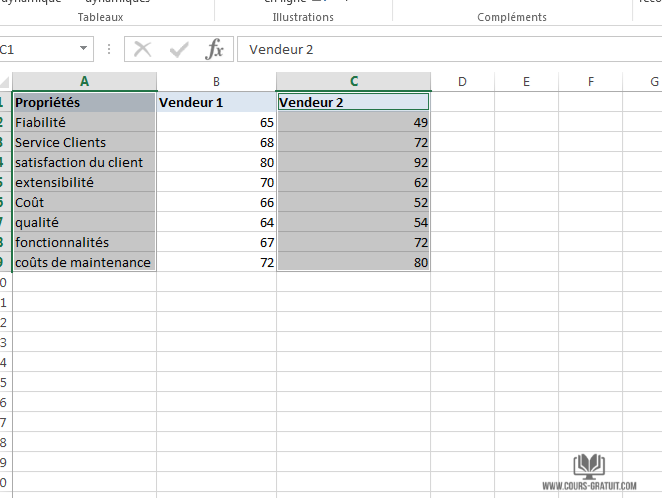Select the coûts de maintenance cell
Screen dimensions: 662x498
tap(84, 262)
